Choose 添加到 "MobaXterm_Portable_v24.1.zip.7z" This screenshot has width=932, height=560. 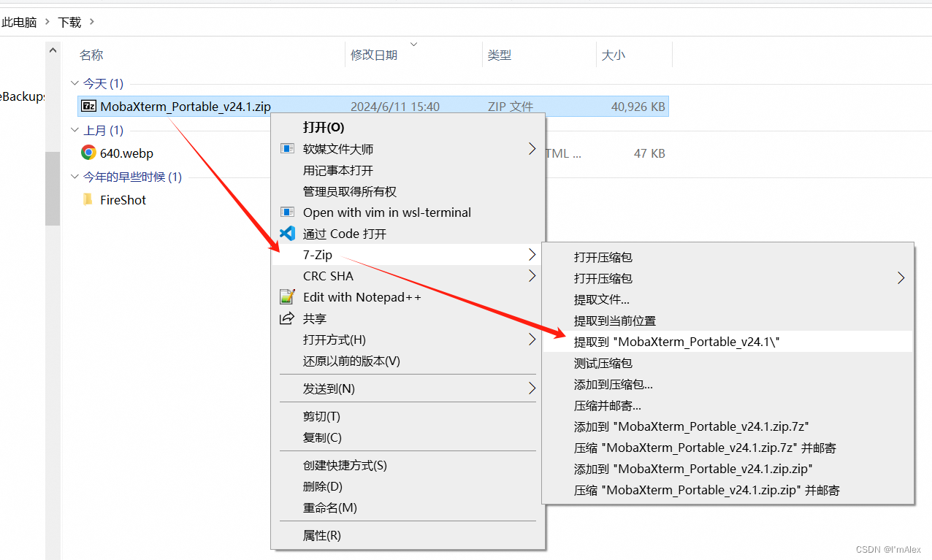coord(692,426)
